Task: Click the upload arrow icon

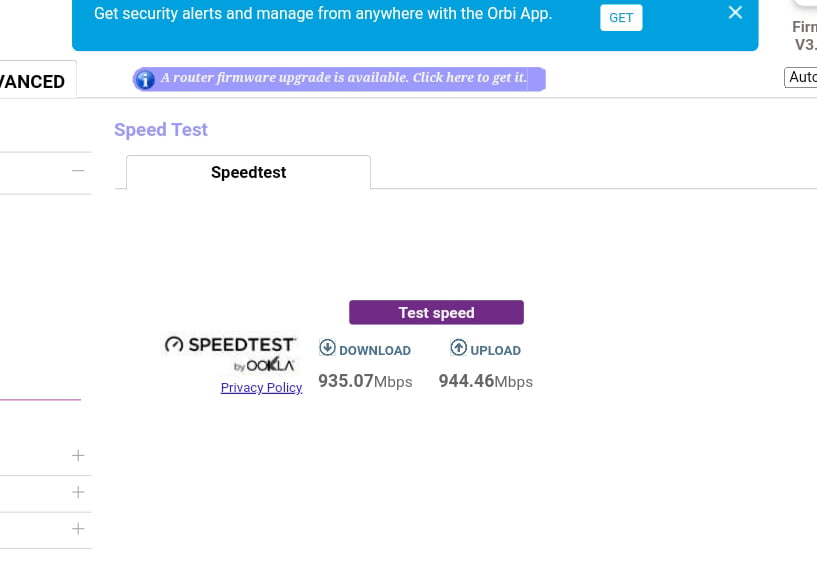Action: tap(459, 348)
